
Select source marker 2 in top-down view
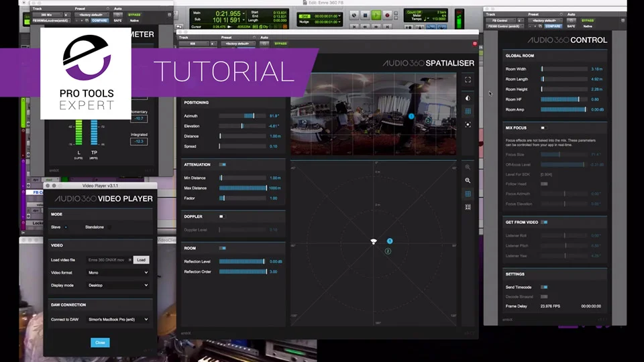388,251
